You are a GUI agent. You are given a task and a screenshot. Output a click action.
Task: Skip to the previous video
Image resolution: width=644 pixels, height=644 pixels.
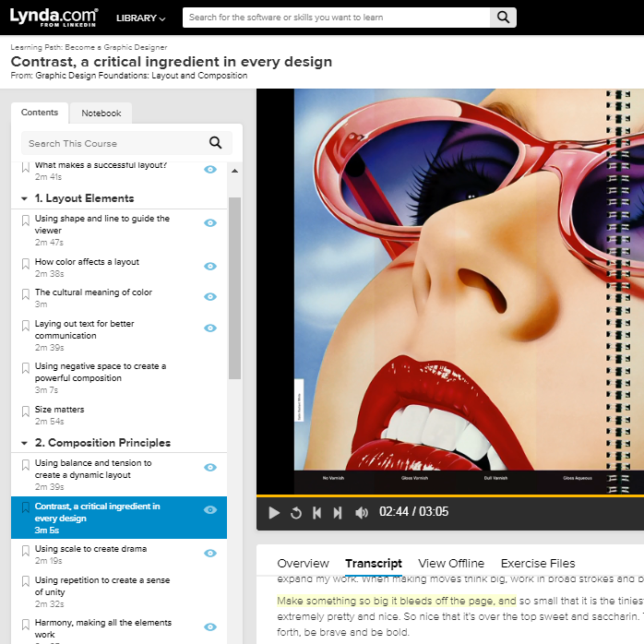(x=316, y=513)
